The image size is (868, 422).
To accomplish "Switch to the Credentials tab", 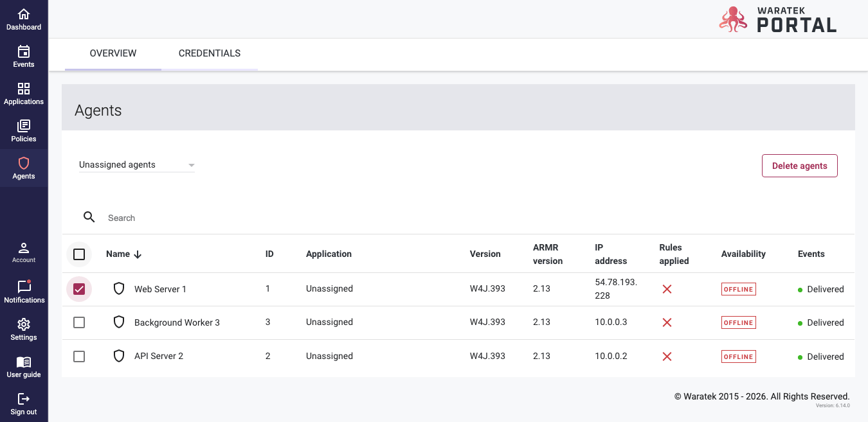I will [x=210, y=54].
